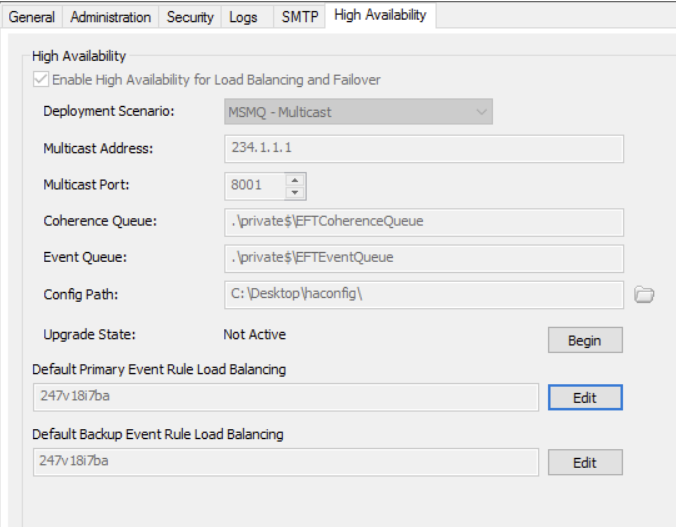The image size is (676, 527).
Task: Open the Deployment Scenario dropdown
Action: click(x=358, y=112)
